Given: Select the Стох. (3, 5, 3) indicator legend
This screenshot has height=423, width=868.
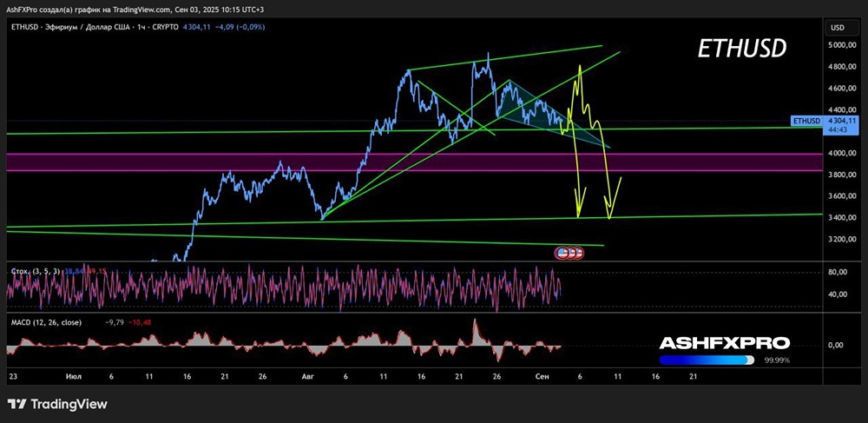Looking at the screenshot, I should coord(36,271).
